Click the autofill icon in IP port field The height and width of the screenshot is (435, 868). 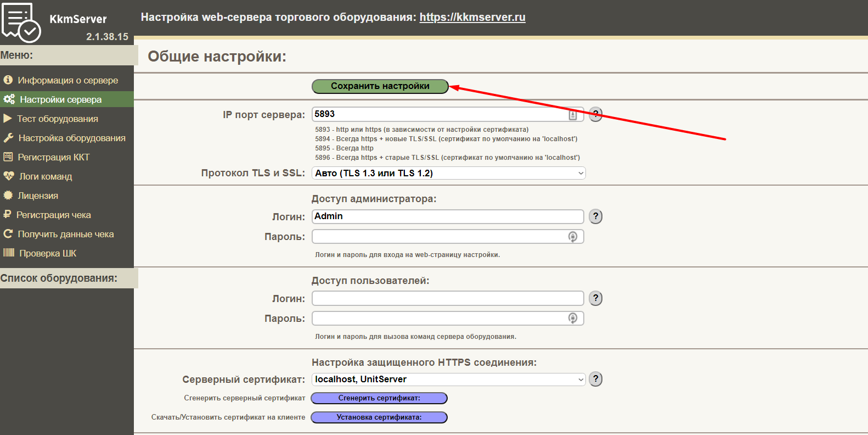(573, 115)
